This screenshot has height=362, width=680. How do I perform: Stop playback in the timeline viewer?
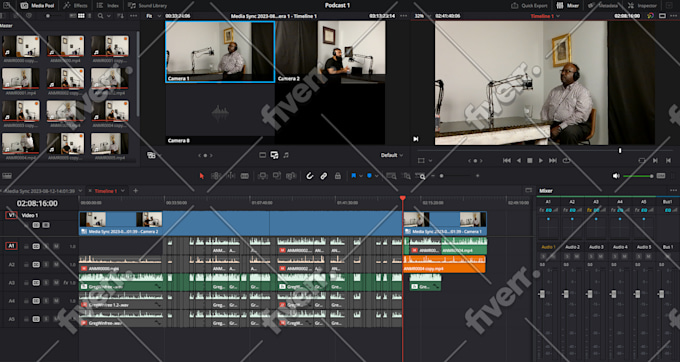tap(530, 160)
